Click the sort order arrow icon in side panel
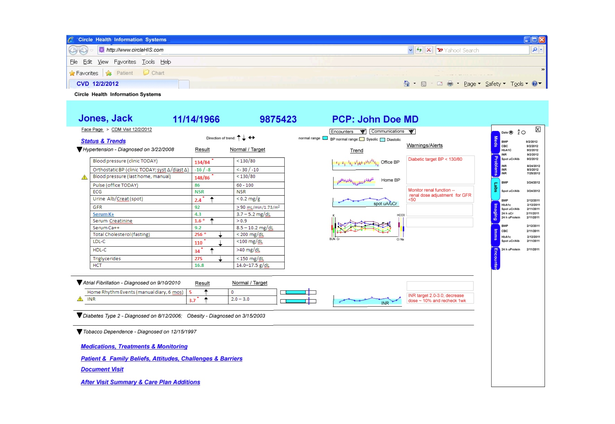 coord(519,132)
